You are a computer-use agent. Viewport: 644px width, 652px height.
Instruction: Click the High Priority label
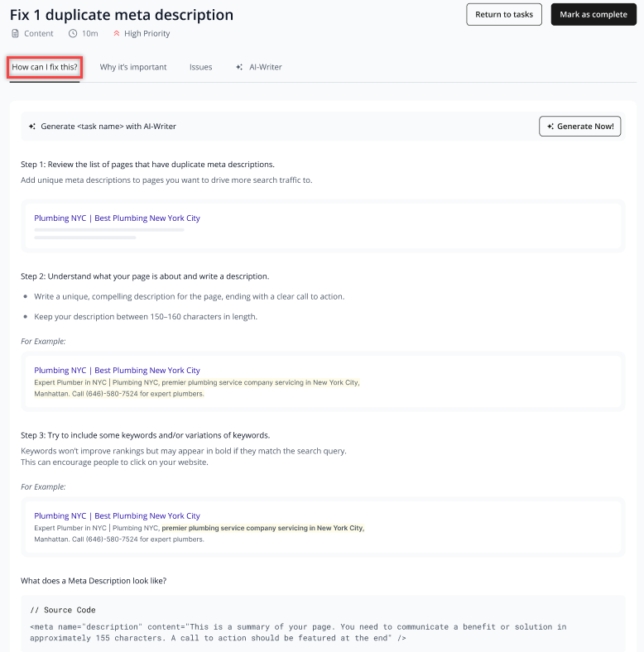(147, 34)
